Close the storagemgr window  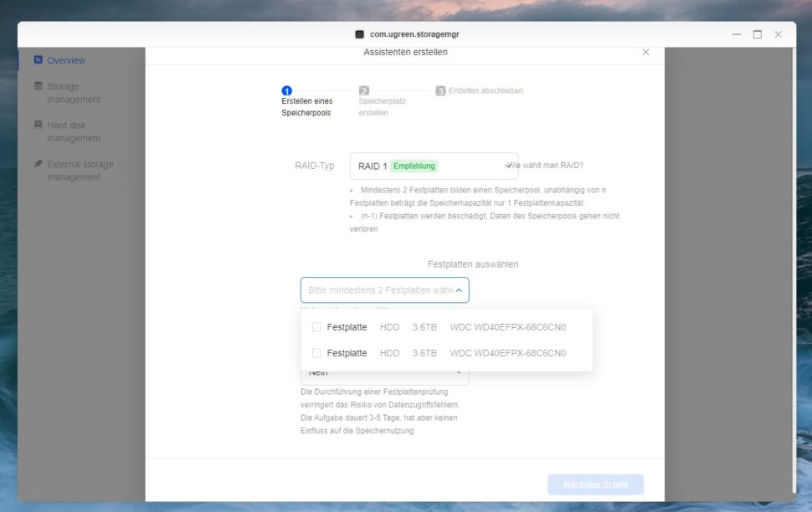click(778, 34)
